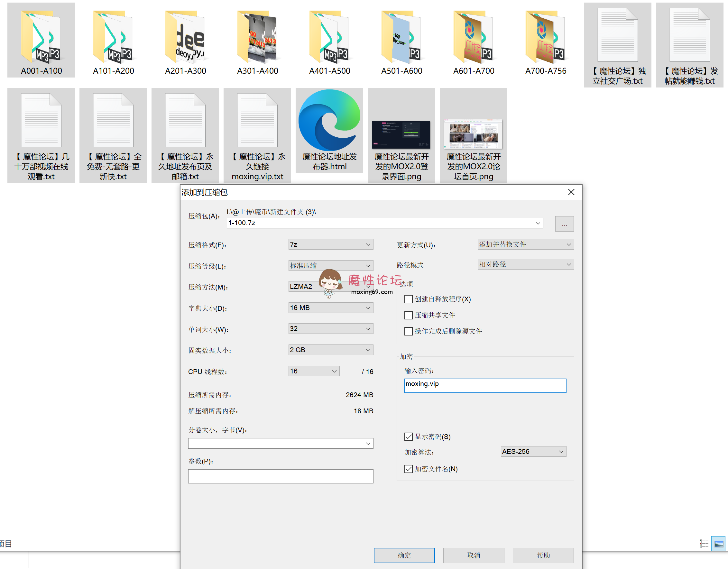This screenshot has width=728, height=569.
Task: Open the MOX2.0登录界面.png thumbnail
Action: (401, 135)
